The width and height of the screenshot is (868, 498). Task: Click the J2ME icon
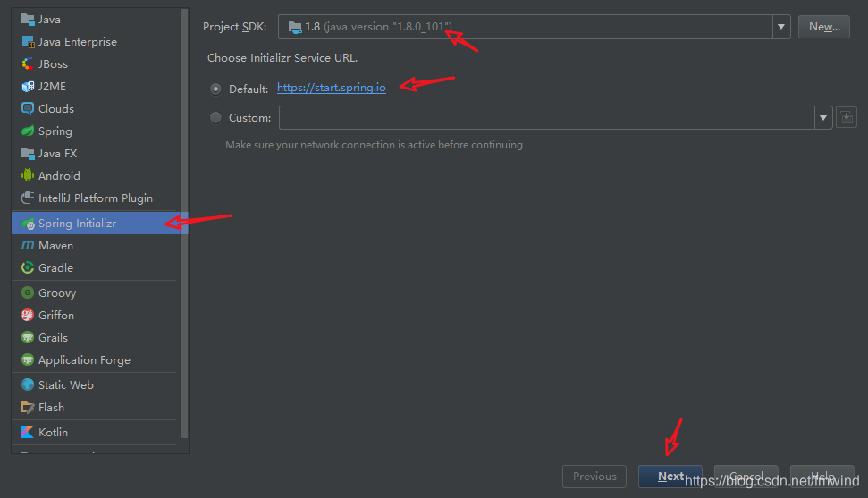pos(28,87)
